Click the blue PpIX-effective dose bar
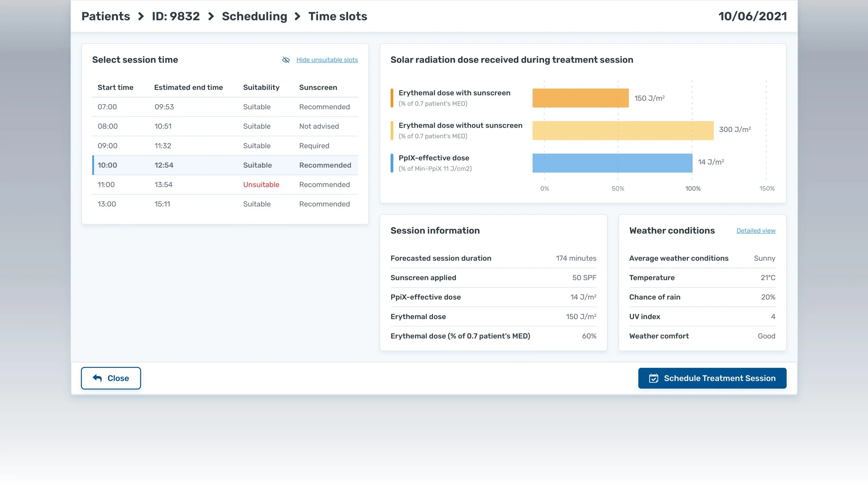Viewport: 868px width, 488px height. tap(612, 163)
